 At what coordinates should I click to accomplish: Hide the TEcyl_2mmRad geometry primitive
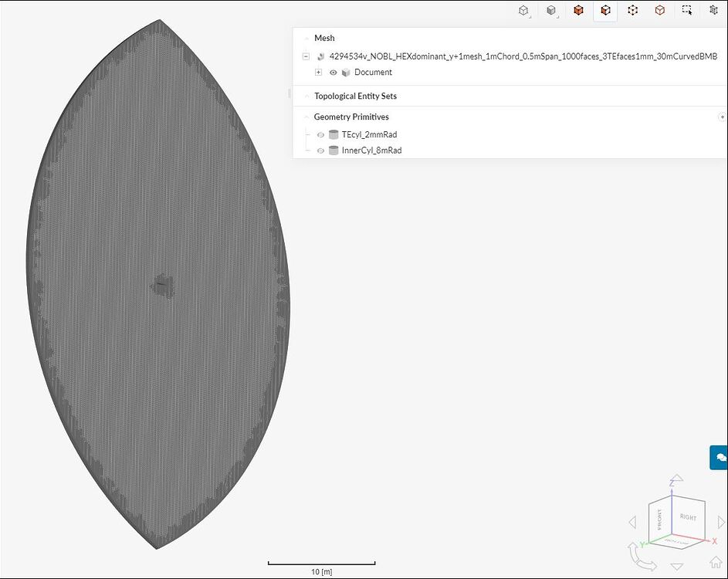[x=320, y=134]
